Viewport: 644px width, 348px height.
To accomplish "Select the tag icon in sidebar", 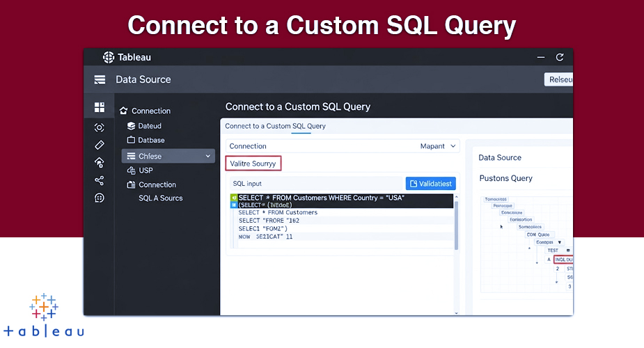I will (100, 145).
